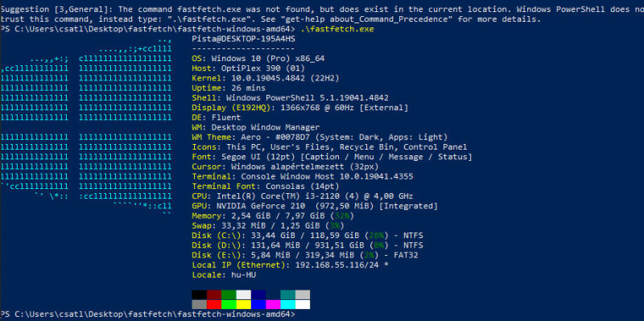Click the green 32% memory percentage

tap(341, 216)
